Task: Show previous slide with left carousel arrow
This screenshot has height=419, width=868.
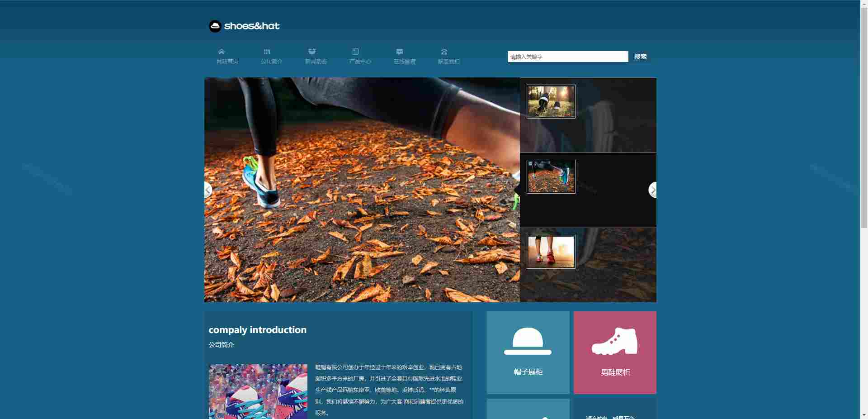Action: coord(208,190)
